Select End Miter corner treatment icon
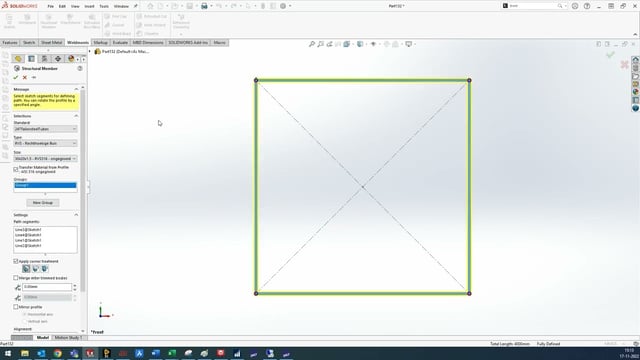Image resolution: width=640 pixels, height=360 pixels. 26,269
